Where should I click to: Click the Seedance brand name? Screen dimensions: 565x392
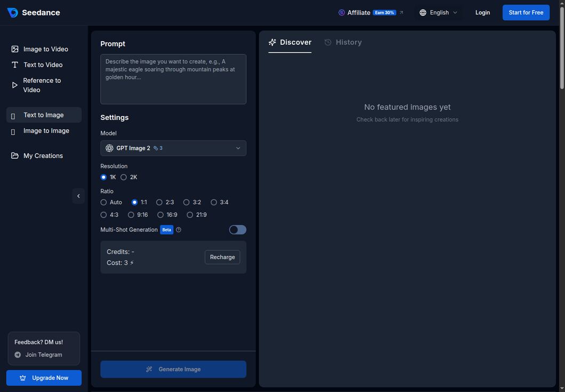(x=41, y=13)
